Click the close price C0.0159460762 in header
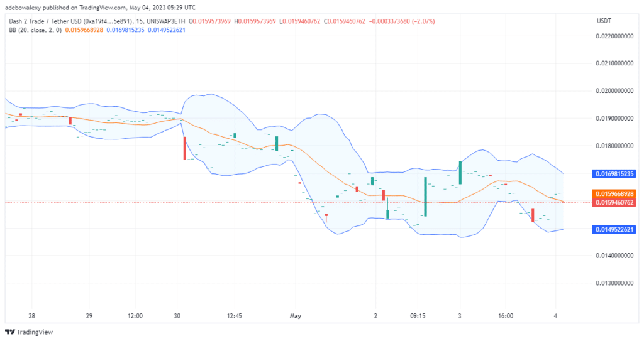Screen dimensions: 644x341 click(x=344, y=21)
